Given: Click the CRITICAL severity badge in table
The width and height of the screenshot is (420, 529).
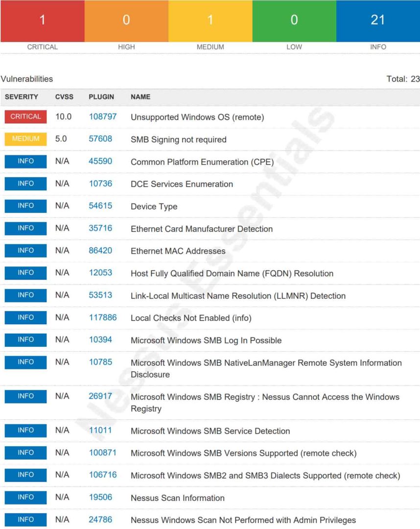Looking at the screenshot, I should [x=26, y=117].
